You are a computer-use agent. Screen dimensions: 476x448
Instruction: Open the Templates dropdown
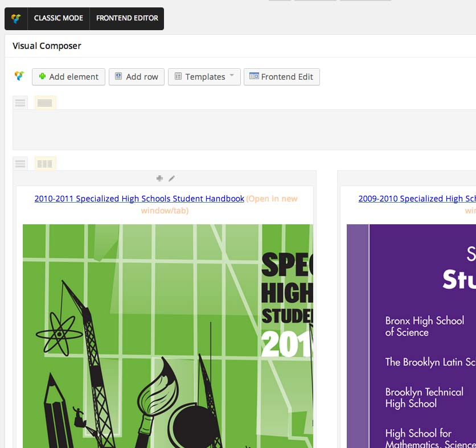pyautogui.click(x=204, y=77)
